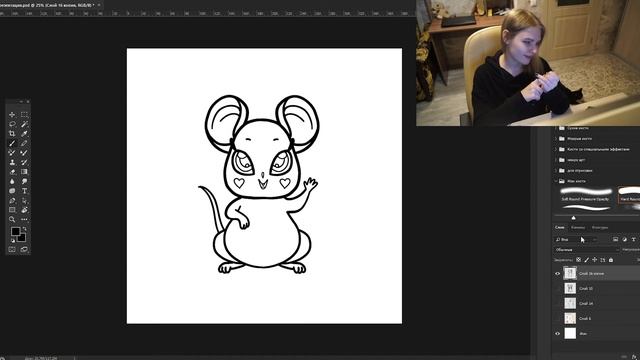
Task: Filter layers by adjustment layers icon
Action: click(x=624, y=240)
